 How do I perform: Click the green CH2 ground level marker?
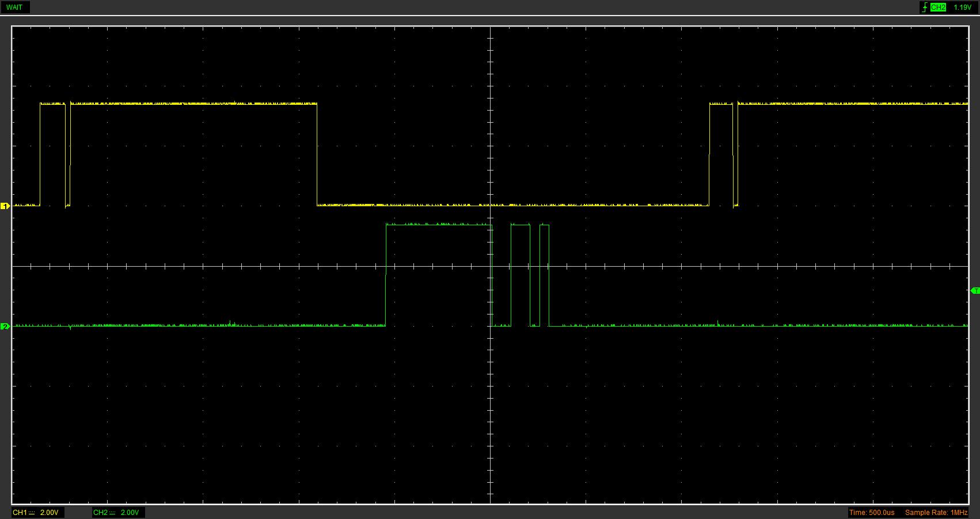tap(5, 327)
